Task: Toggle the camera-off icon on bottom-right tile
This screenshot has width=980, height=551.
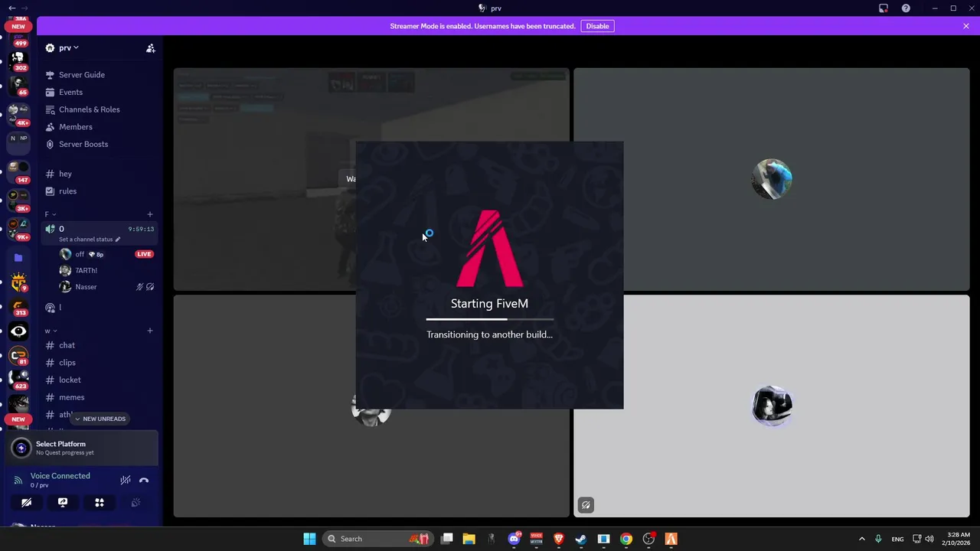Action: 586,505
